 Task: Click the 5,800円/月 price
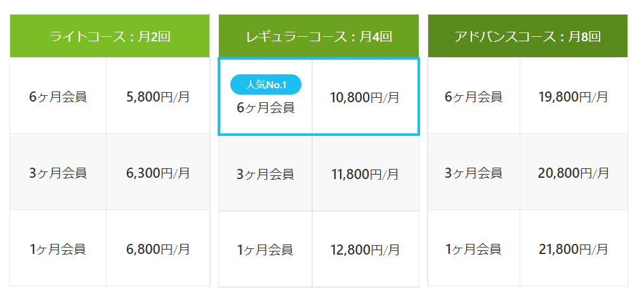(158, 96)
